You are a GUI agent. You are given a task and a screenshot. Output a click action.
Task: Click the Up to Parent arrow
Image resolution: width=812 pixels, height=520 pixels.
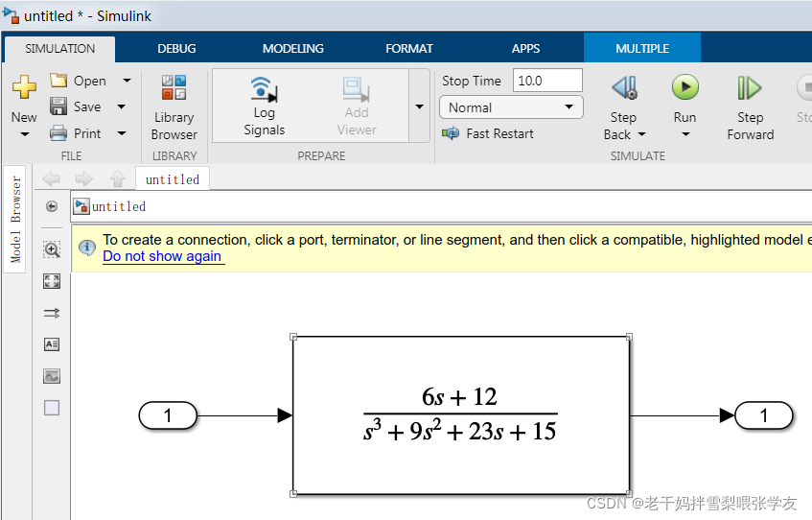pos(118,178)
